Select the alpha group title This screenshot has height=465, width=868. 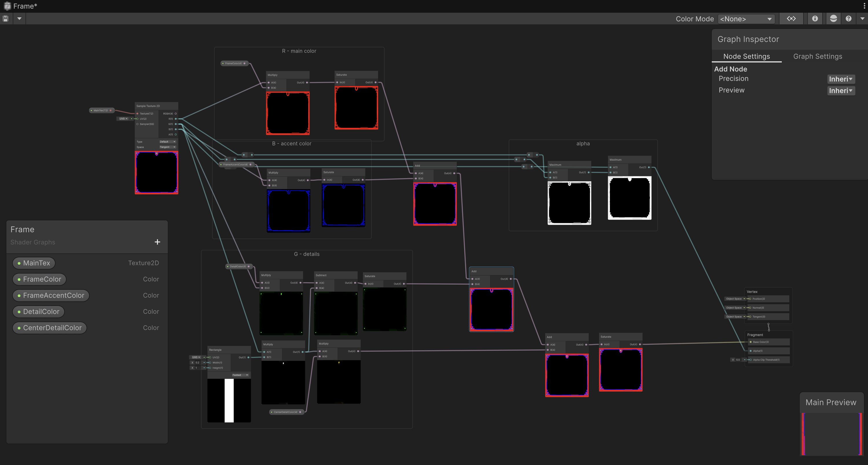click(583, 143)
